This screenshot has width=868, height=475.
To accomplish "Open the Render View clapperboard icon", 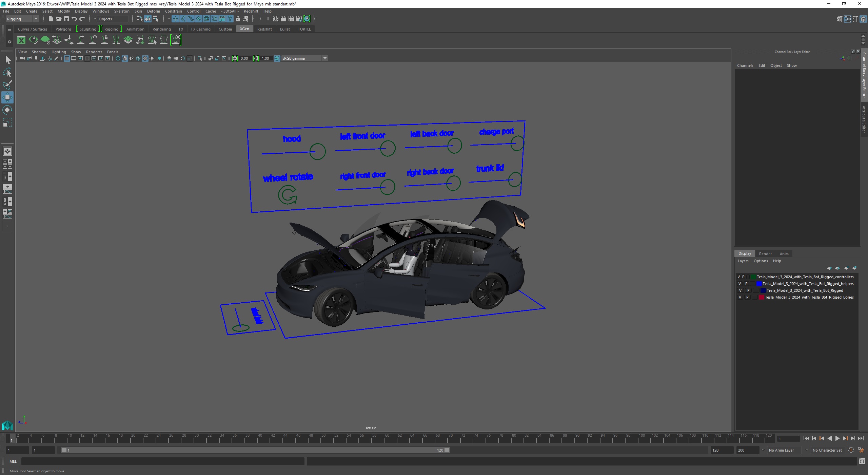I will pos(276,19).
